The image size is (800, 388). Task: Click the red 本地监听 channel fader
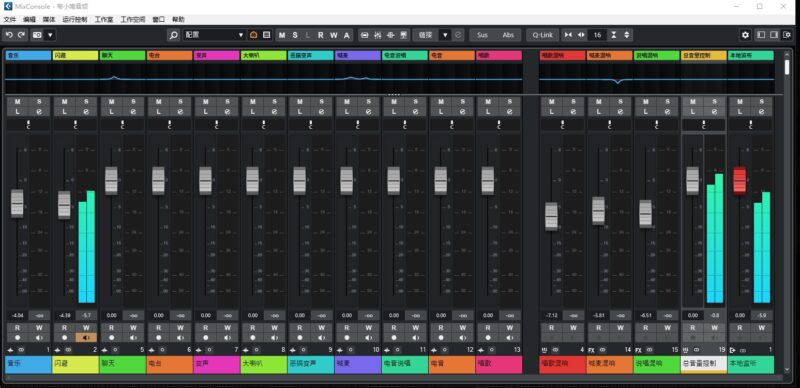tap(739, 181)
